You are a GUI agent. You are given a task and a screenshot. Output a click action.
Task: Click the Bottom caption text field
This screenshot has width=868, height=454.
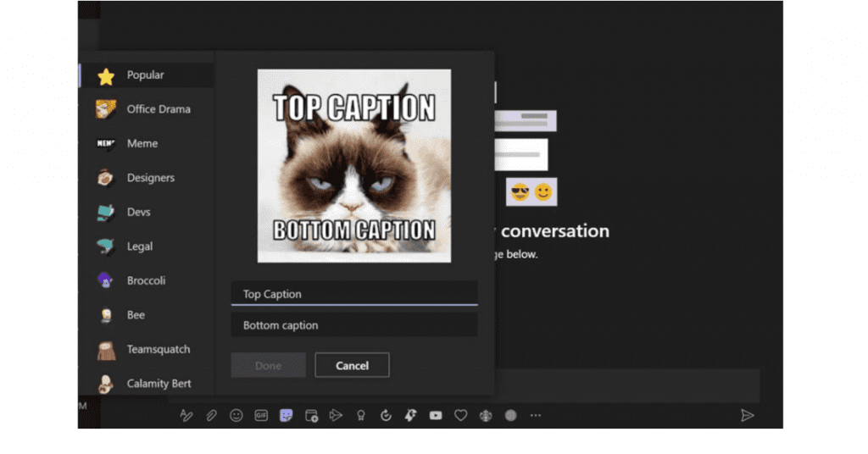pyautogui.click(x=353, y=325)
